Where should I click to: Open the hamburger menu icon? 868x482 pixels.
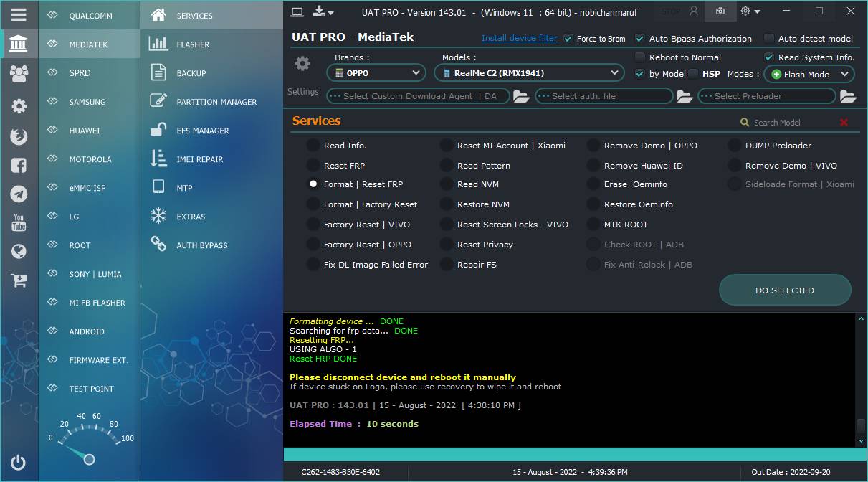coord(19,14)
